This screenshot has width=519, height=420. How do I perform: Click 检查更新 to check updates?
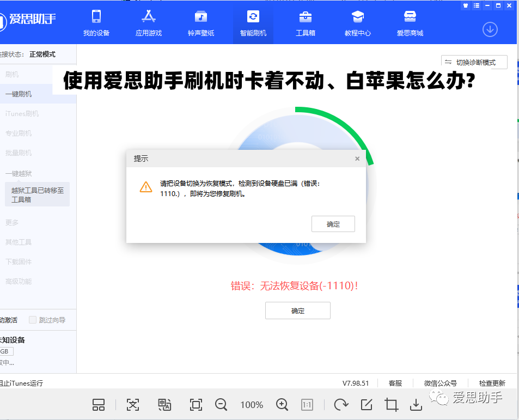point(492,384)
